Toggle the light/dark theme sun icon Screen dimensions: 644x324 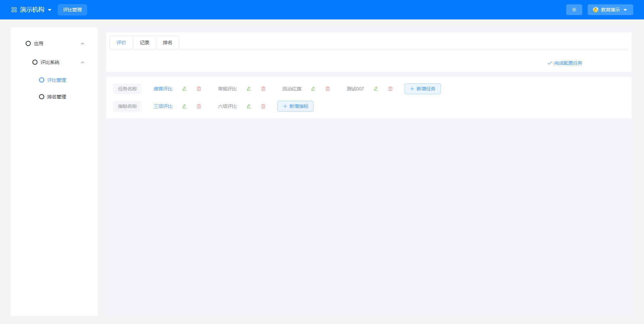coord(574,10)
